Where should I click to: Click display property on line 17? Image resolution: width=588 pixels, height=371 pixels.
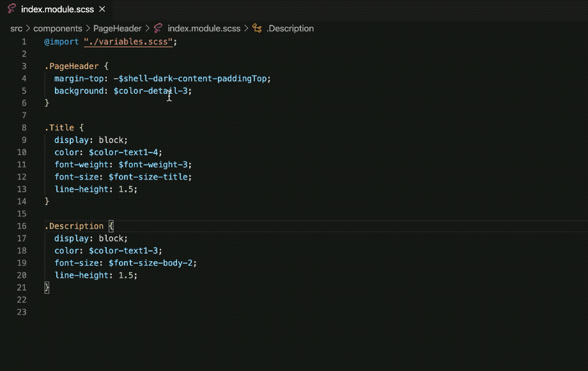pyautogui.click(x=72, y=239)
